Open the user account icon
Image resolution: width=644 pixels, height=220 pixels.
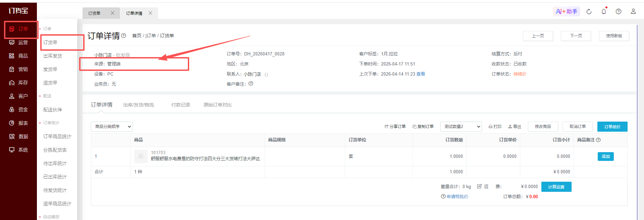pos(633,11)
